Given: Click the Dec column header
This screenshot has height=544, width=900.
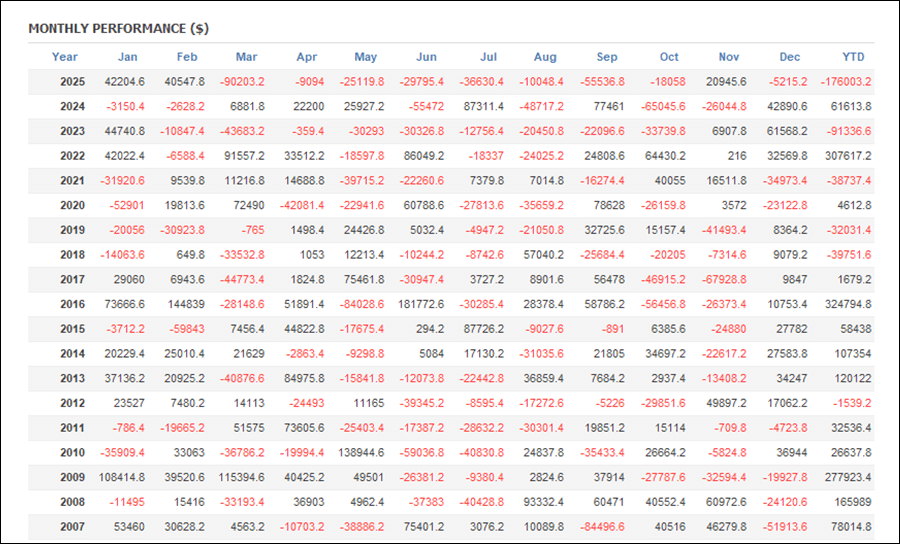Looking at the screenshot, I should (x=790, y=57).
